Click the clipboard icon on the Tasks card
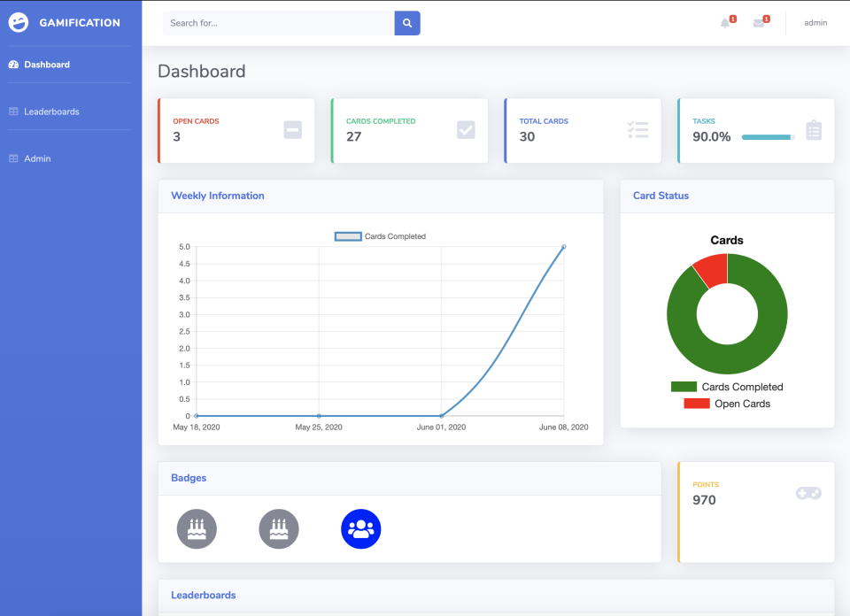This screenshot has width=850, height=616. point(815,129)
